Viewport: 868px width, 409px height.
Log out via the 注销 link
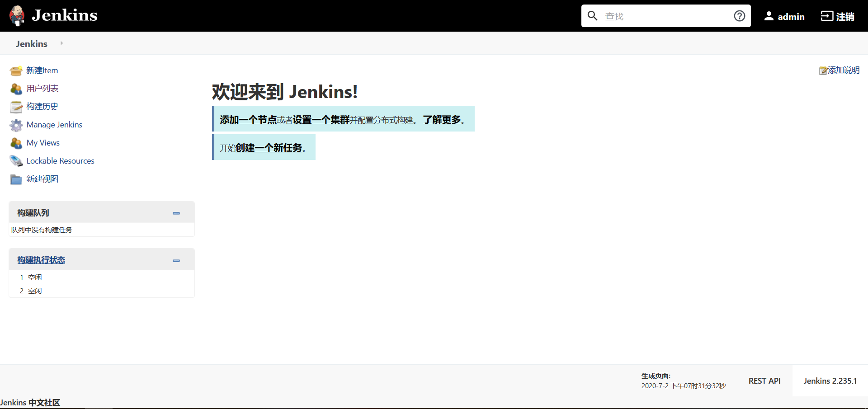pyautogui.click(x=845, y=17)
